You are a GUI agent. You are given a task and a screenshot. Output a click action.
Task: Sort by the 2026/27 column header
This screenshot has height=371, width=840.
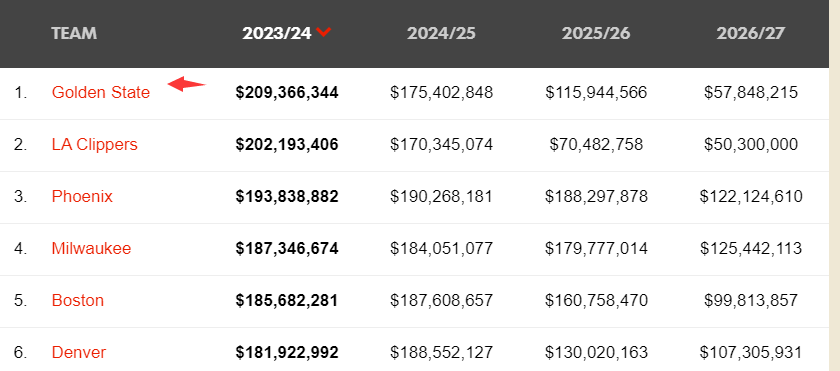[751, 33]
